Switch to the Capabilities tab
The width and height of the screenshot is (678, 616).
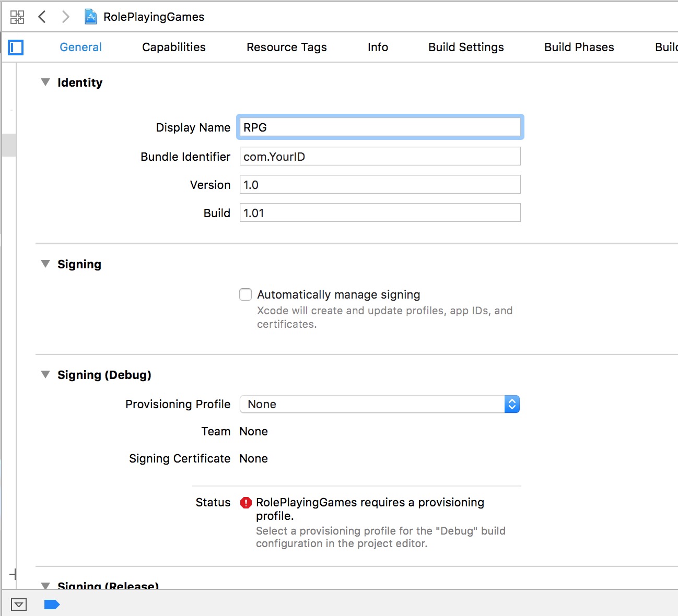(173, 47)
